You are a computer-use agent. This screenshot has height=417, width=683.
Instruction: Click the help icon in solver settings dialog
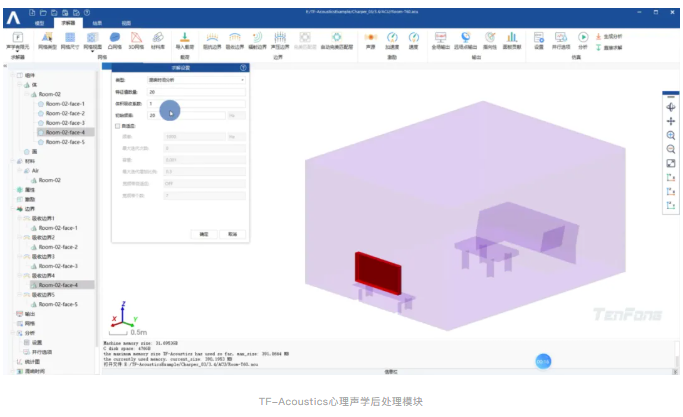243,68
